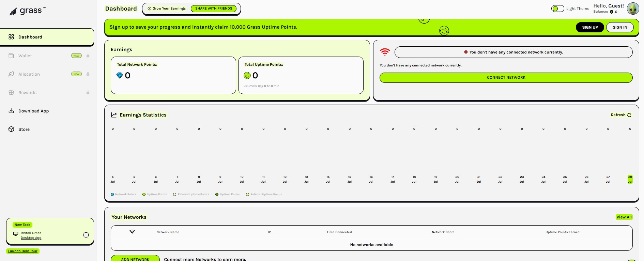Click the New Task label
This screenshot has height=261, width=644.
(x=22, y=225)
